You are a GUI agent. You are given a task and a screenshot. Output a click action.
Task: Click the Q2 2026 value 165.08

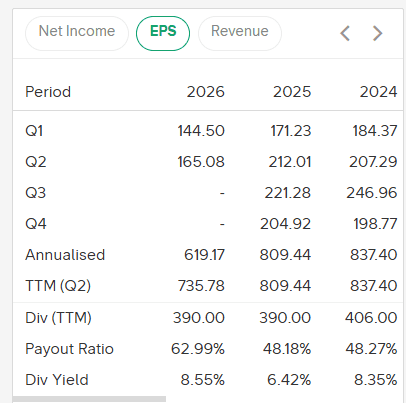pos(201,162)
